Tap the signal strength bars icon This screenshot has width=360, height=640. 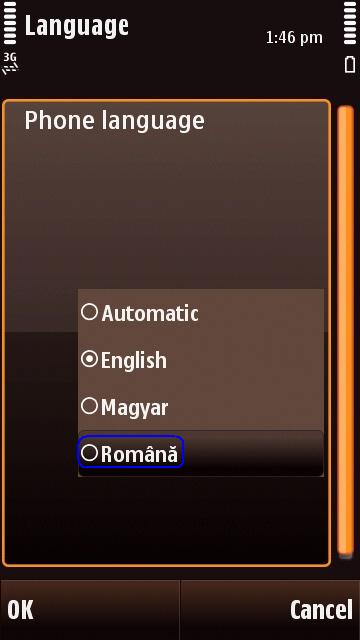coord(9,23)
